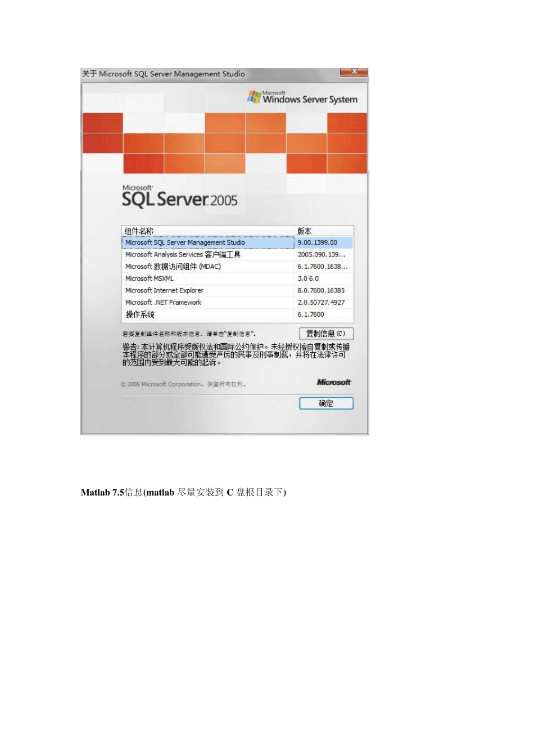Select the 操作系统 row
This screenshot has height=756, width=534.
(237, 314)
